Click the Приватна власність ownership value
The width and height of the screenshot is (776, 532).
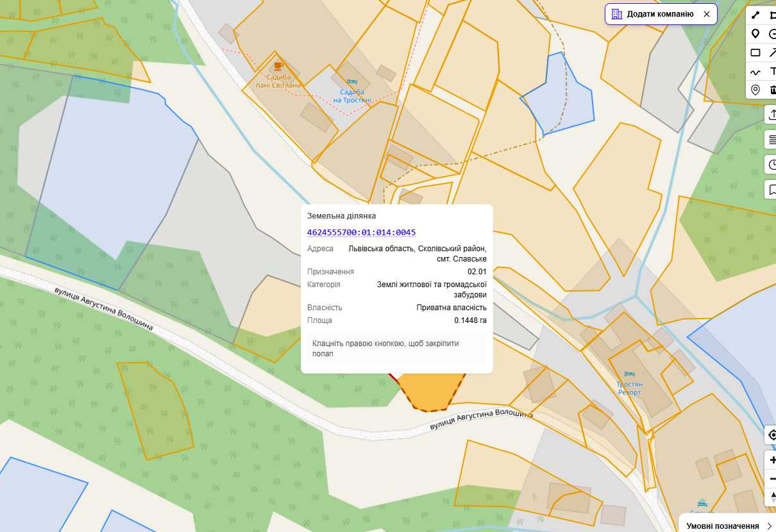451,308
